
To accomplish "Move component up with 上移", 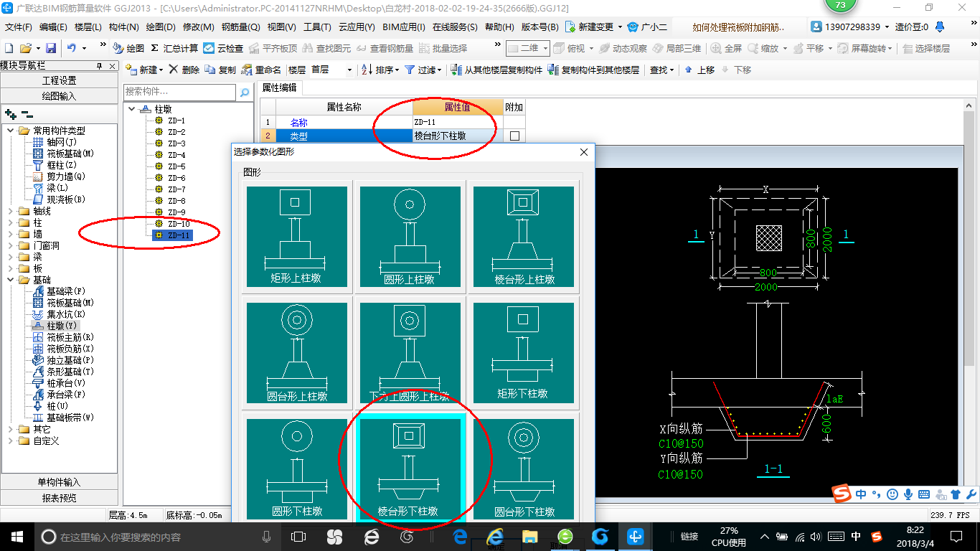I will (699, 70).
